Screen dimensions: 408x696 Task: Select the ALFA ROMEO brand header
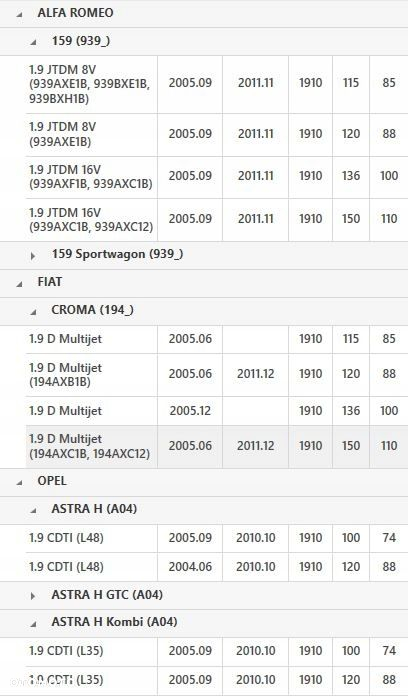pyautogui.click(x=204, y=13)
